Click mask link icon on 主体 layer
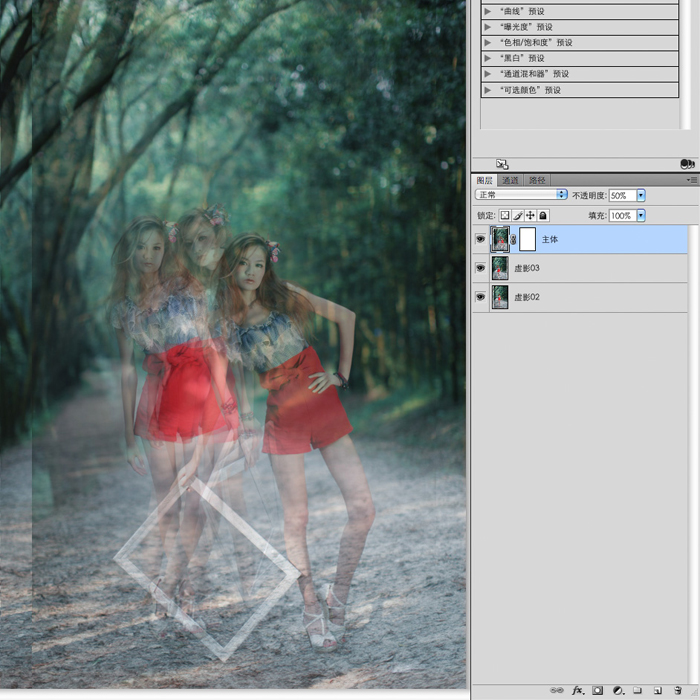The width and height of the screenshot is (700, 700). point(513,239)
